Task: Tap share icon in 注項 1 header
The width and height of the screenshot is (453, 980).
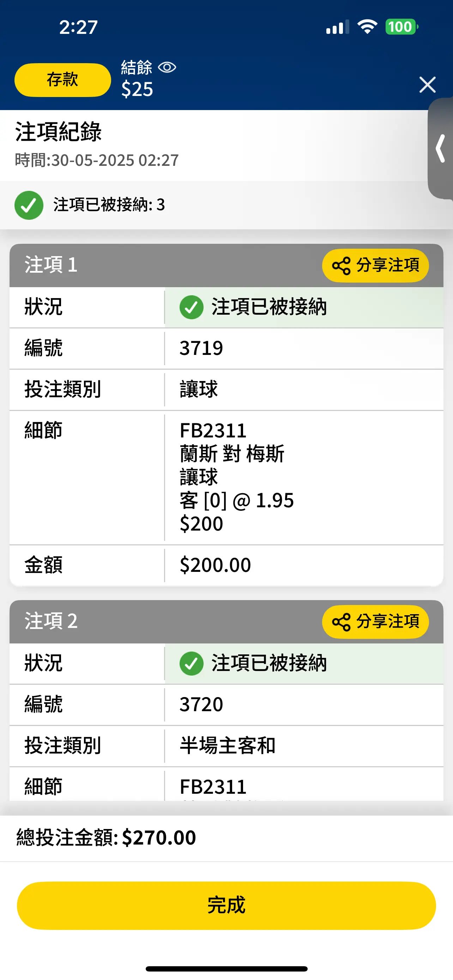Action: pos(341,266)
